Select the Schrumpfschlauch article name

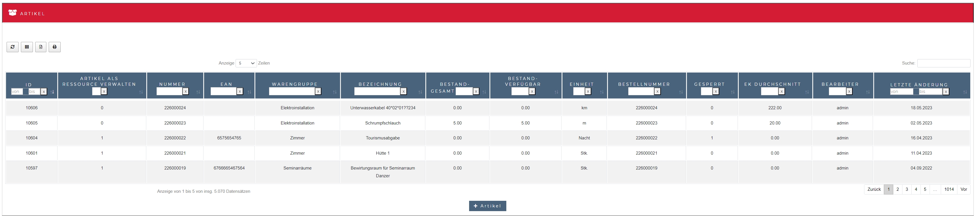[x=383, y=123]
